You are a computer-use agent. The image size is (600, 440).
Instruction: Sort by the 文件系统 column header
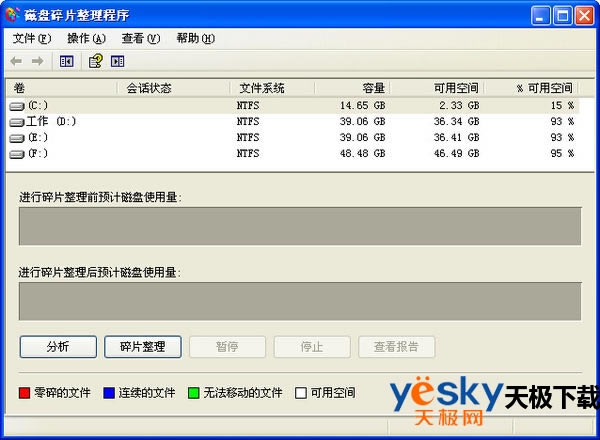tap(270, 88)
